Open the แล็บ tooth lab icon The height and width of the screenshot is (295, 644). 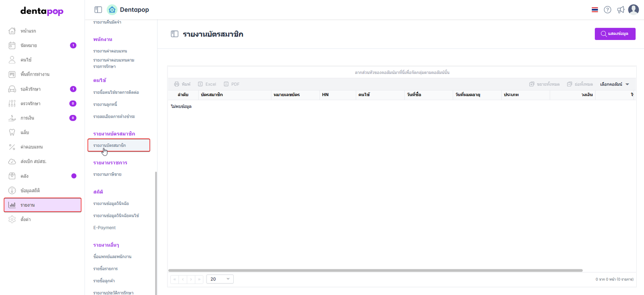[x=12, y=132]
